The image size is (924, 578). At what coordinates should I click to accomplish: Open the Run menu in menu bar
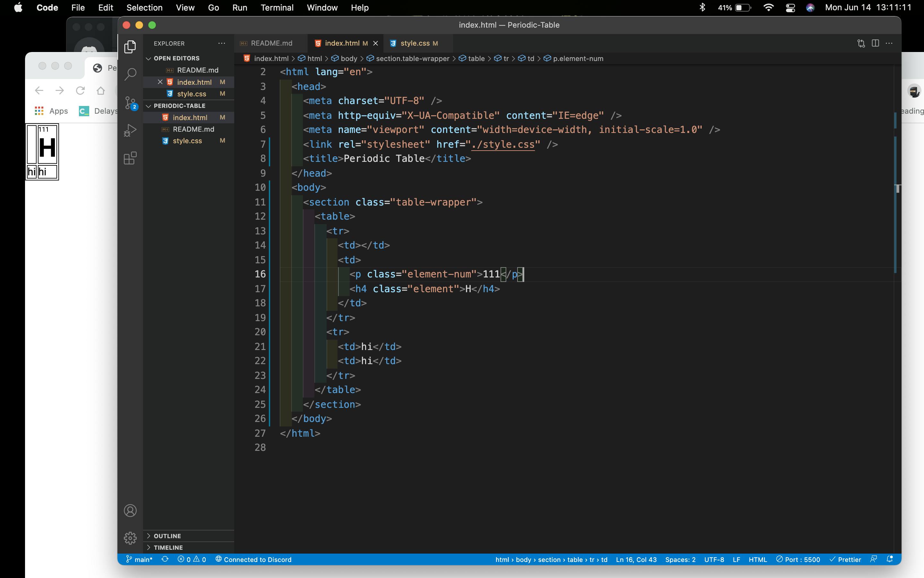coord(239,8)
